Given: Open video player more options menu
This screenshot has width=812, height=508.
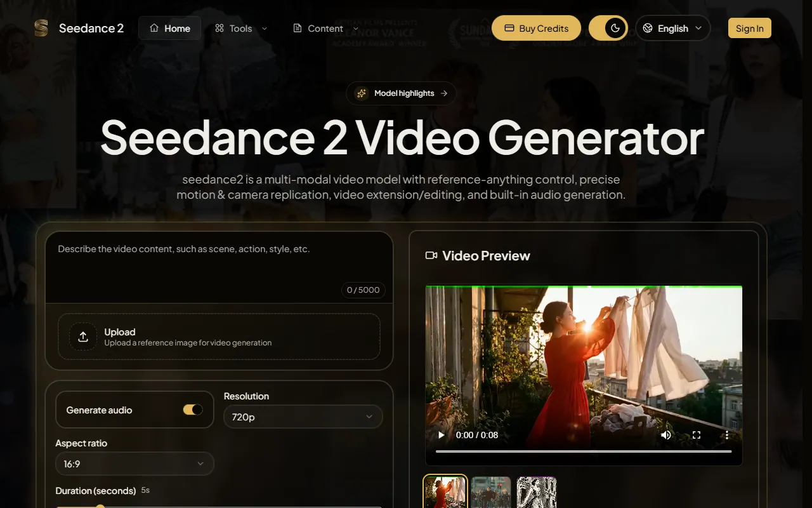Looking at the screenshot, I should pyautogui.click(x=727, y=435).
